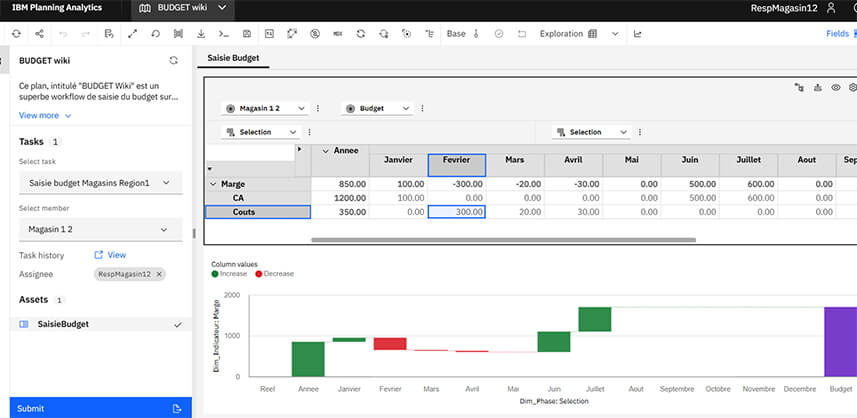Click the expand-arrows fullscreen icon in toolbar

pos(132,34)
